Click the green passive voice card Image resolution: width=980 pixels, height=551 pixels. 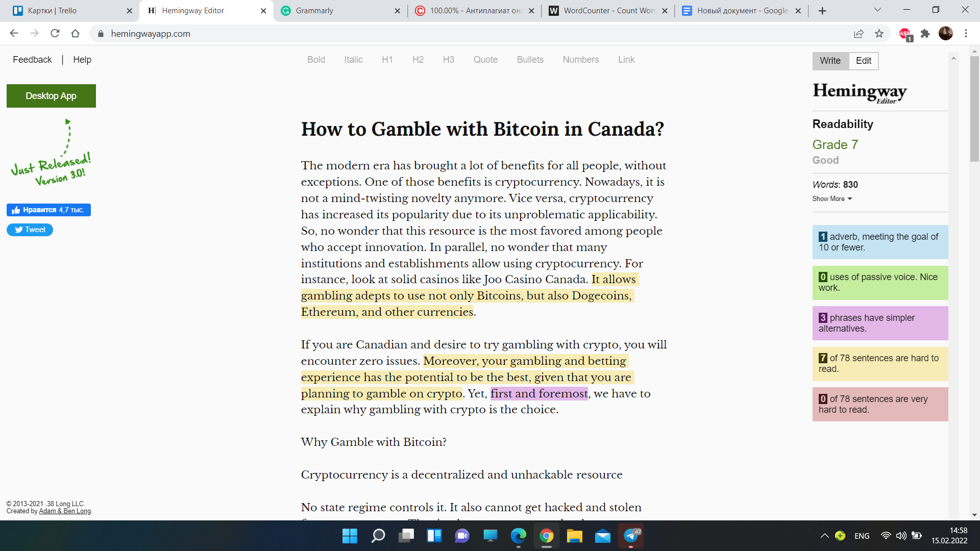[x=880, y=283]
